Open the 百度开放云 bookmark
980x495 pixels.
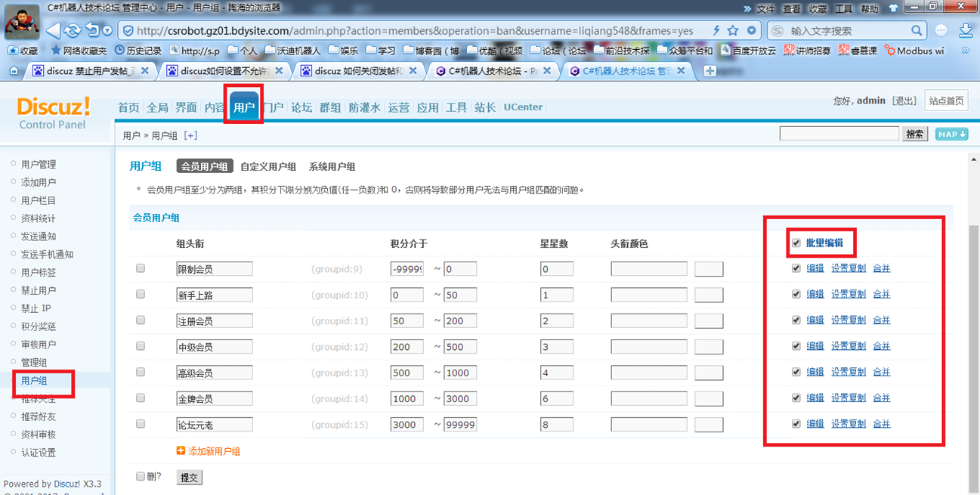tap(747, 51)
